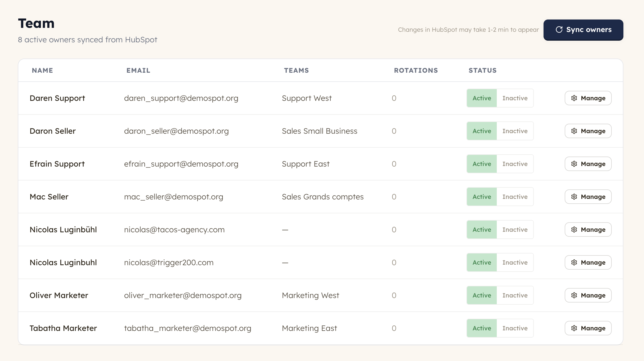Click email daron_seller@demospot.org

click(176, 131)
